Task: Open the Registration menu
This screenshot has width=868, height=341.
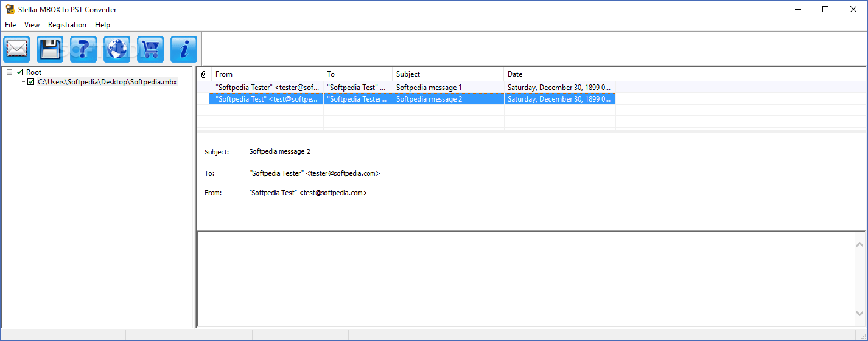Action: tap(67, 25)
